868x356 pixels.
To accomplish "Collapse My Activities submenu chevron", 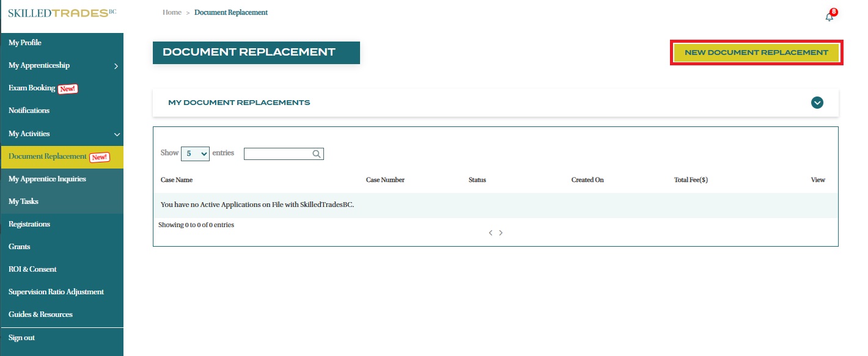I will 117,134.
